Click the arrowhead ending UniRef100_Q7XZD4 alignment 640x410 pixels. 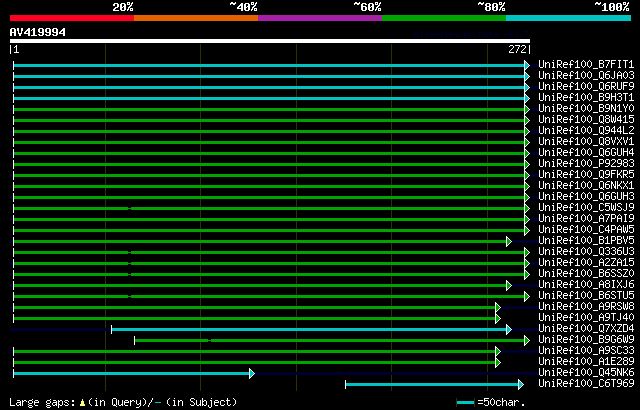(509, 330)
